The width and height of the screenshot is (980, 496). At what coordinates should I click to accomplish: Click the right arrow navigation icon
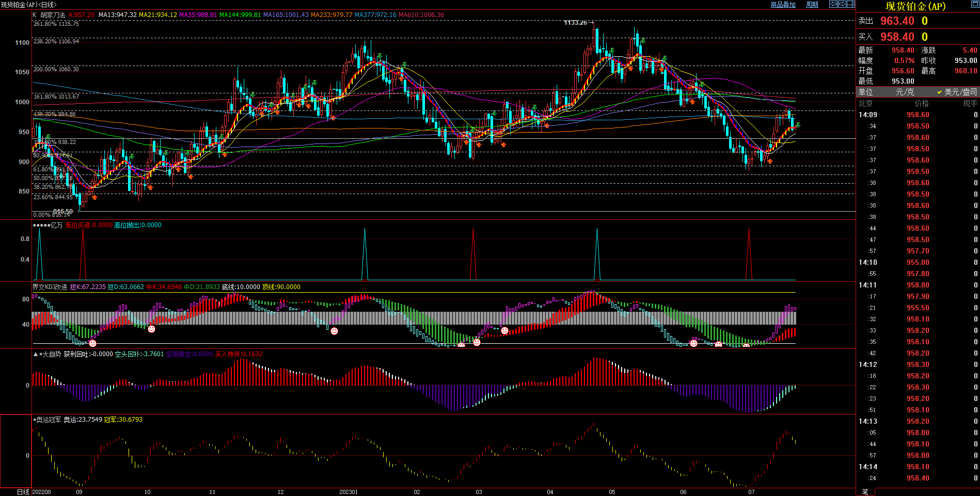coord(842,4)
